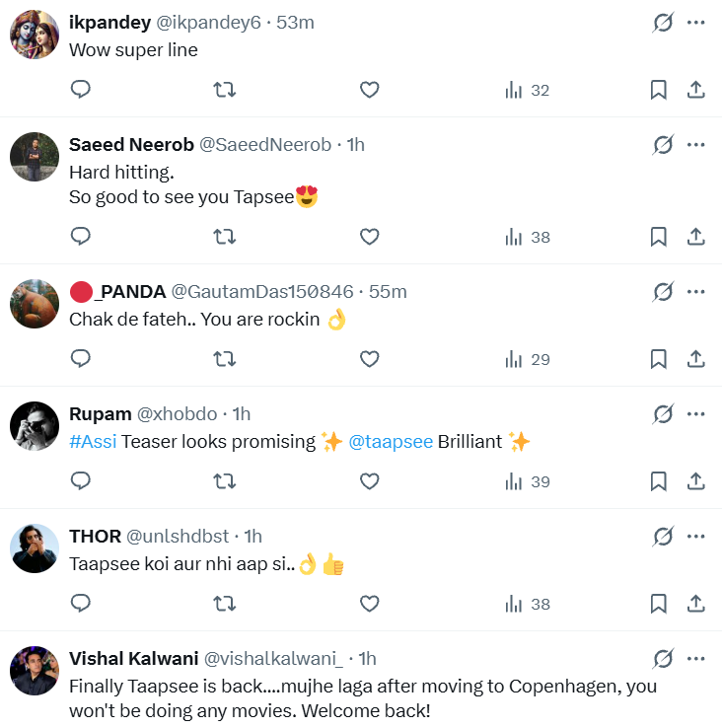Repost Saeed Neerob's reply
Viewport: 722px width, 728px height.
(225, 237)
